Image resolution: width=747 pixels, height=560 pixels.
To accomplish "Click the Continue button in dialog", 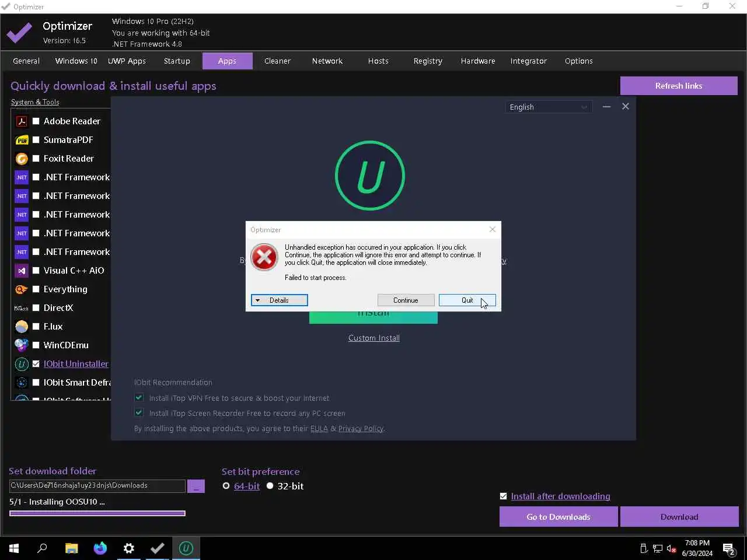I will [406, 300].
